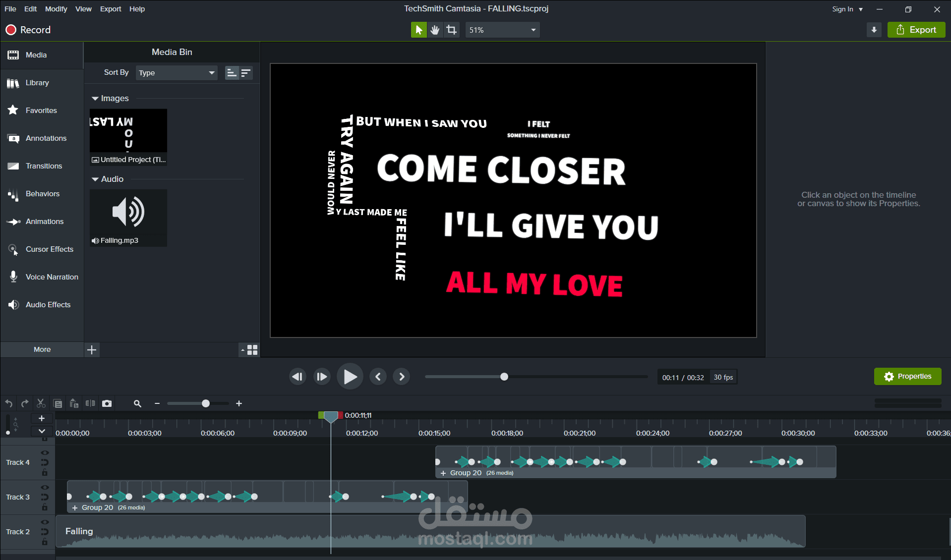Sort Media Bin in ascending order
This screenshot has height=560, width=951.
(x=232, y=73)
